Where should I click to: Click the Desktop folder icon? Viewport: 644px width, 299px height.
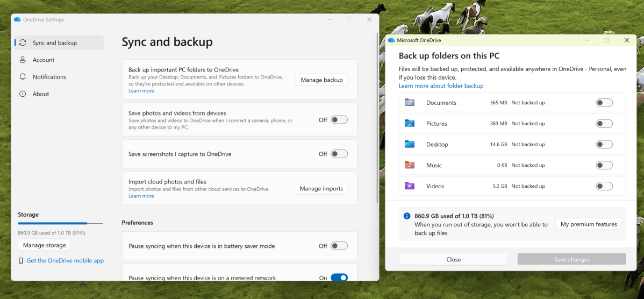(410, 145)
